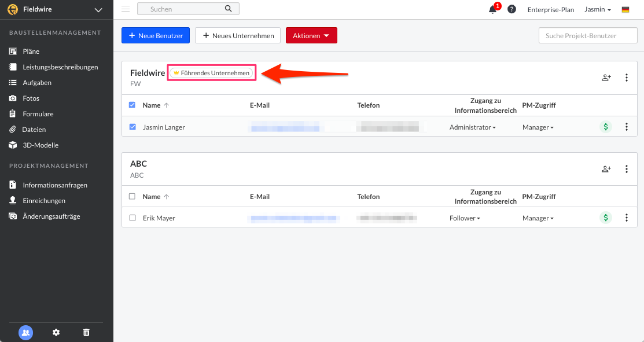This screenshot has height=342, width=644.
Task: Go to Pläne in the sidebar
Action: point(31,52)
